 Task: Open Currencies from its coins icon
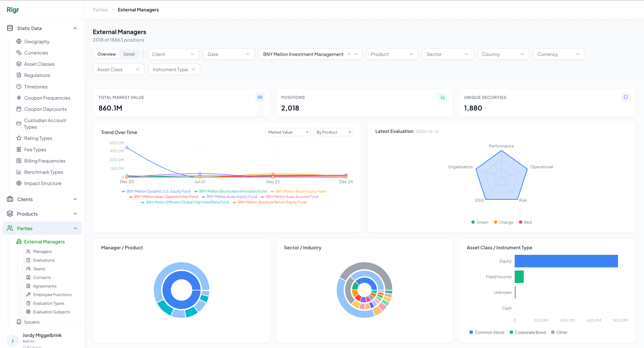tap(19, 53)
